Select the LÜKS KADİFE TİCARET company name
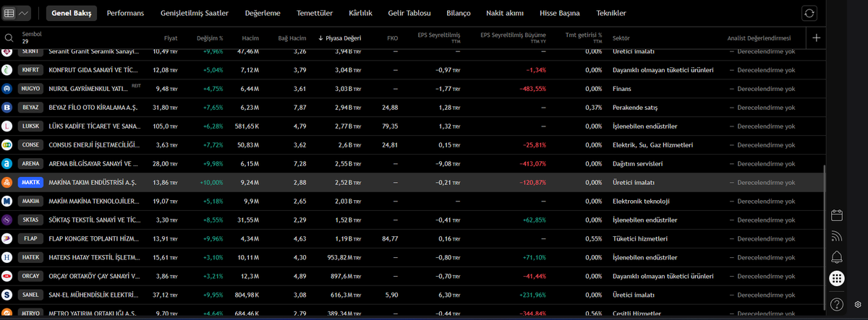Image resolution: width=868 pixels, height=320 pixels. click(93, 126)
